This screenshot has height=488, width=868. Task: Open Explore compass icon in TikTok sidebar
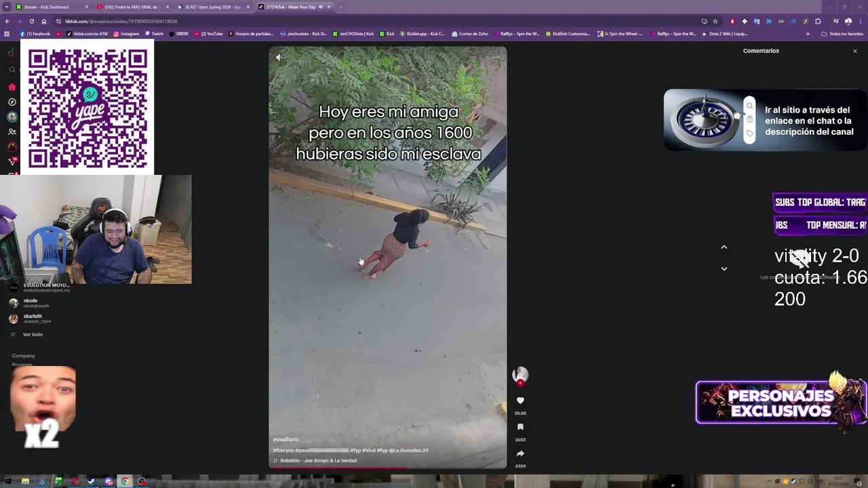(12, 102)
